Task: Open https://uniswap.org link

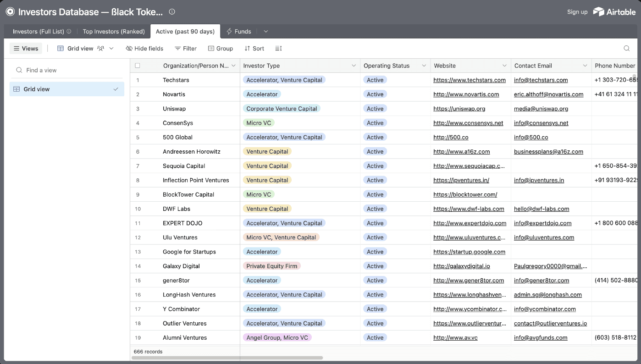Action: coord(459,109)
